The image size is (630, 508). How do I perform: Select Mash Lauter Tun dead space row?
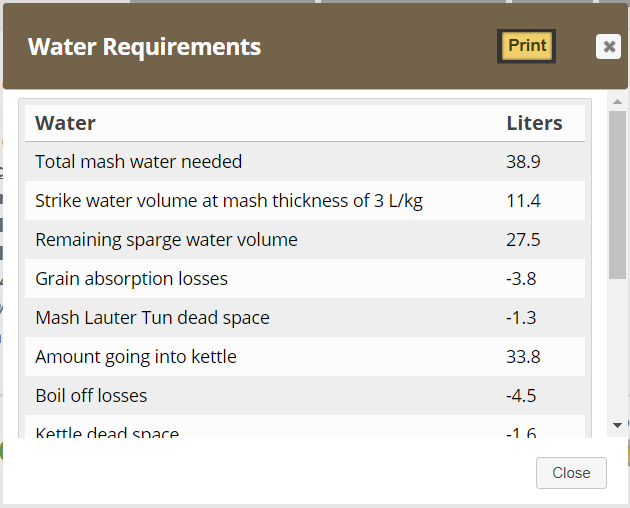coord(305,318)
